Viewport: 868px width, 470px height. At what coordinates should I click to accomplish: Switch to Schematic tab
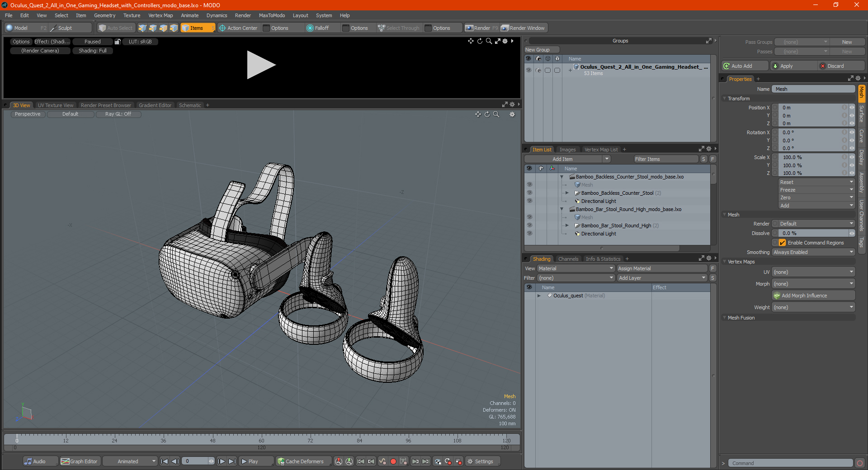click(190, 105)
